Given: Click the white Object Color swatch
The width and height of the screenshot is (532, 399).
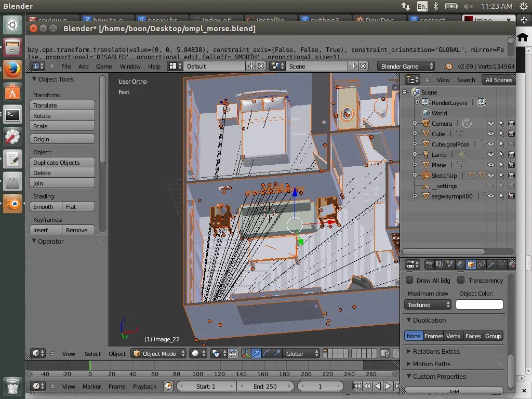Looking at the screenshot, I should (x=479, y=304).
